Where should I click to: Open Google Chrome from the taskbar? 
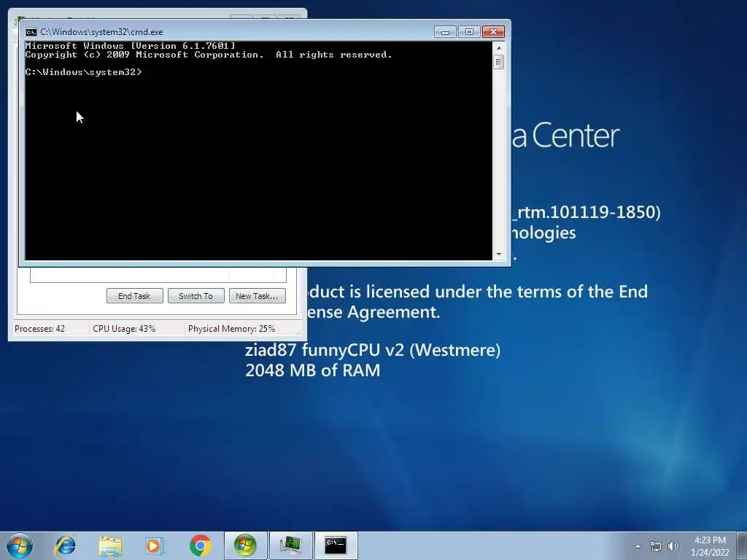200,545
